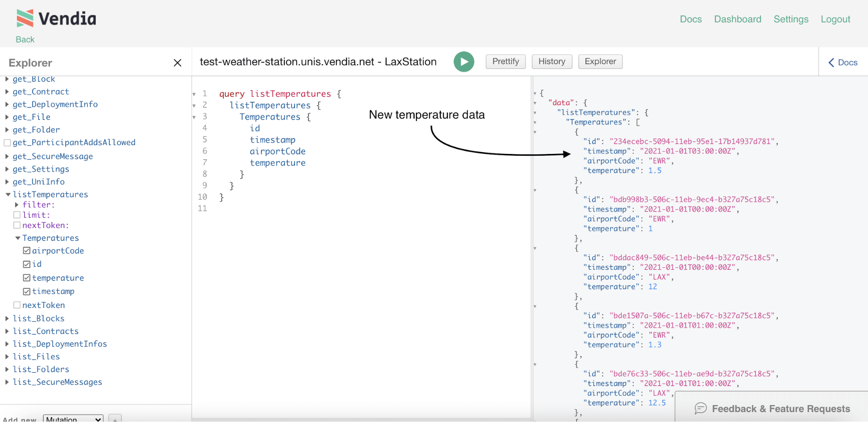Click result id 234ecebc-5094-11eb-95e1-17b14937d781
This screenshot has height=422, width=868.
pyautogui.click(x=692, y=141)
